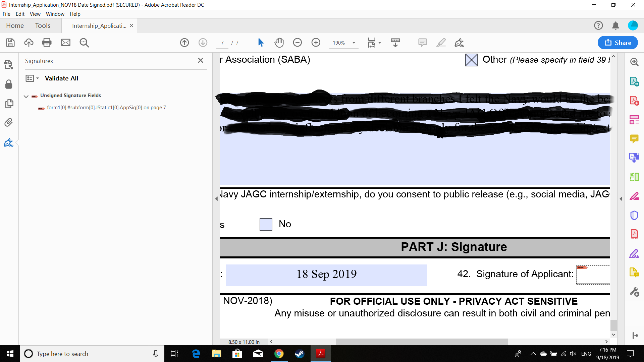Click the Zoom out minus icon
Screen dimensions: 644x362
(297, 43)
